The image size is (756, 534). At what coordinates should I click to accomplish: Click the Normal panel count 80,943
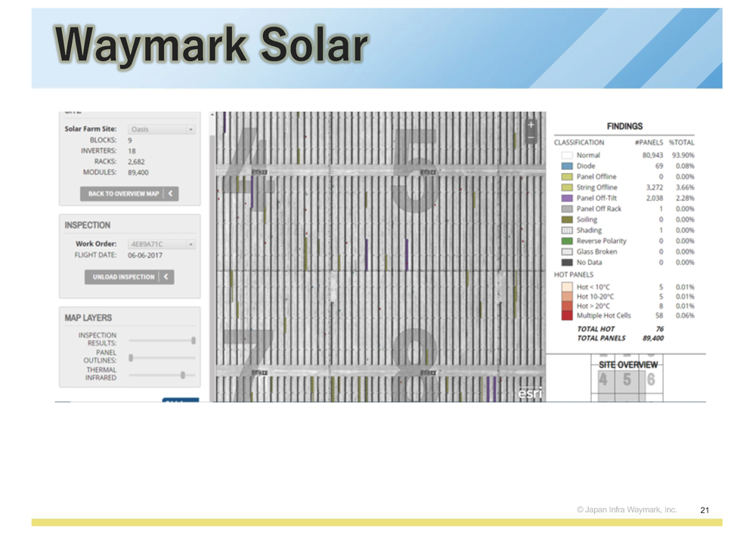653,155
